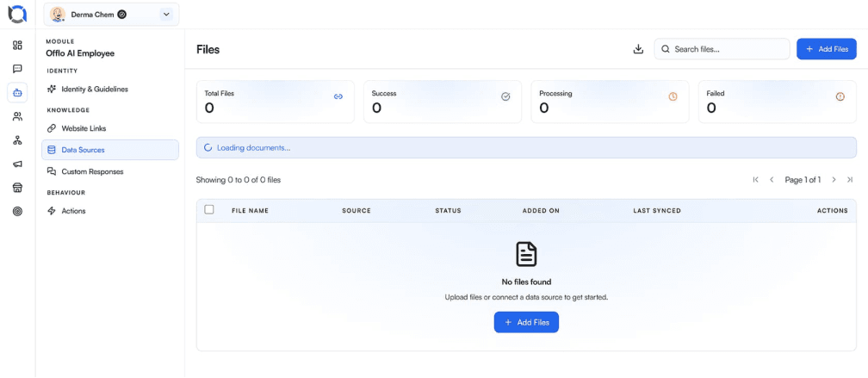Click the Success stat label
The height and width of the screenshot is (378, 868).
pyautogui.click(x=384, y=94)
